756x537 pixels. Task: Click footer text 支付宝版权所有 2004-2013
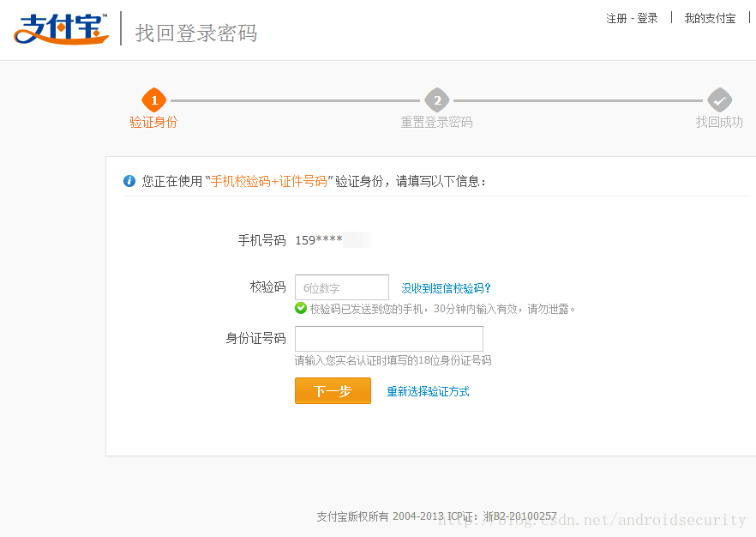coord(380,516)
